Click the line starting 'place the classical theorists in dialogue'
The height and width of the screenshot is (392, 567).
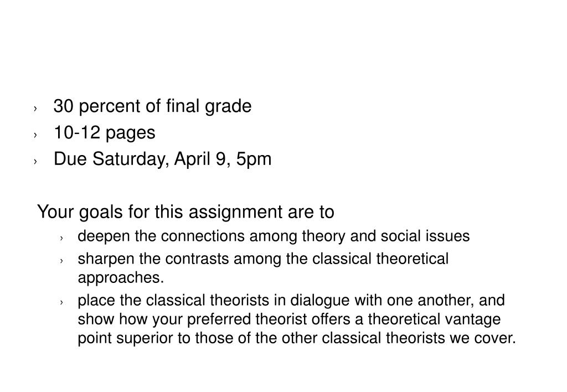click(291, 301)
